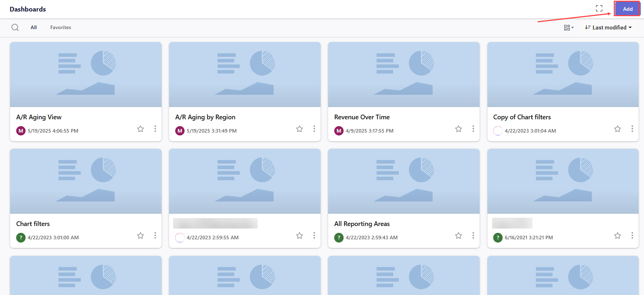
Task: Click the date 5/19/2025 3:31:49 PM
Action: (212, 131)
